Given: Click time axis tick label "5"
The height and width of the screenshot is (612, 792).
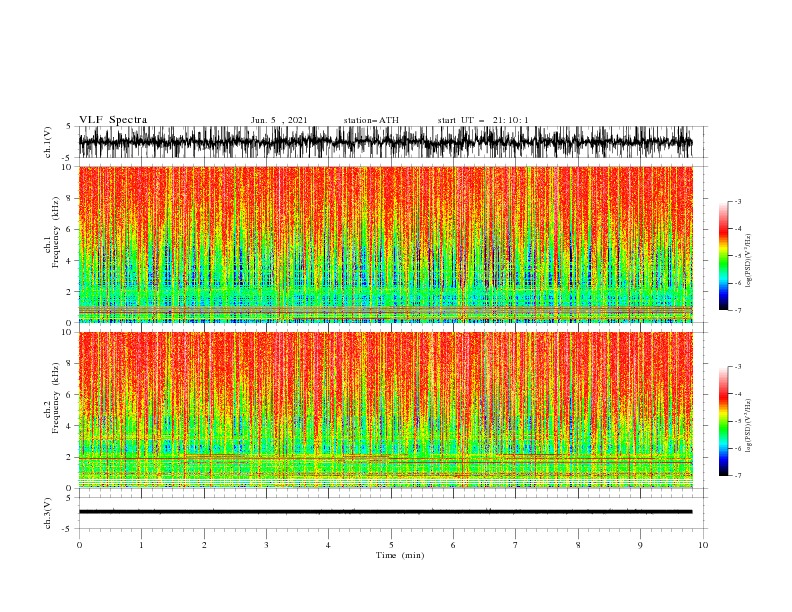Looking at the screenshot, I should [391, 545].
